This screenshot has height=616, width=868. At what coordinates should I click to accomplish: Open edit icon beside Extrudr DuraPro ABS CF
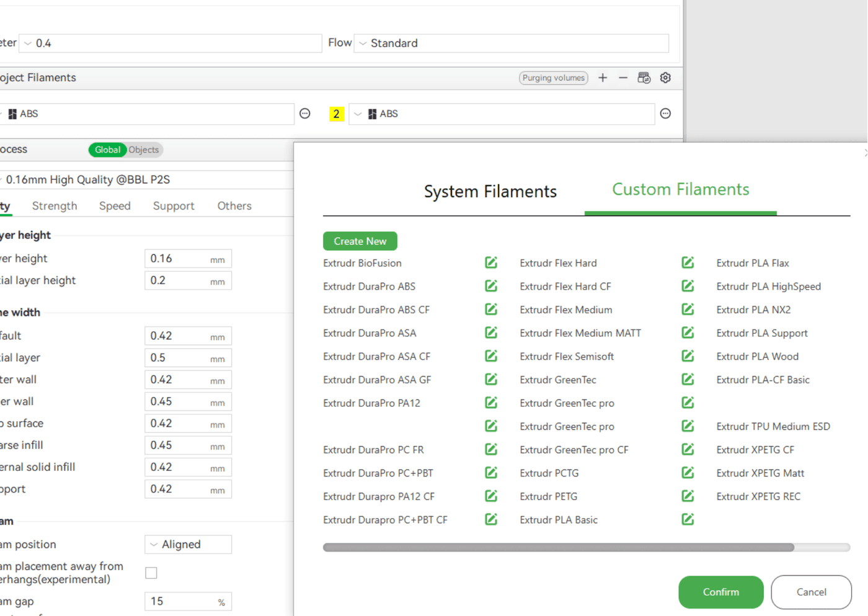pyautogui.click(x=491, y=309)
